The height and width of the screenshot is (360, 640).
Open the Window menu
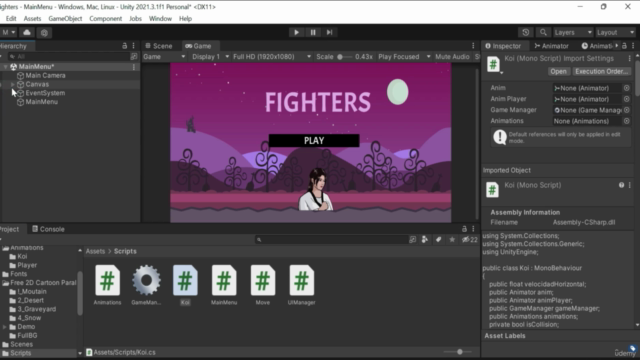[x=160, y=18]
